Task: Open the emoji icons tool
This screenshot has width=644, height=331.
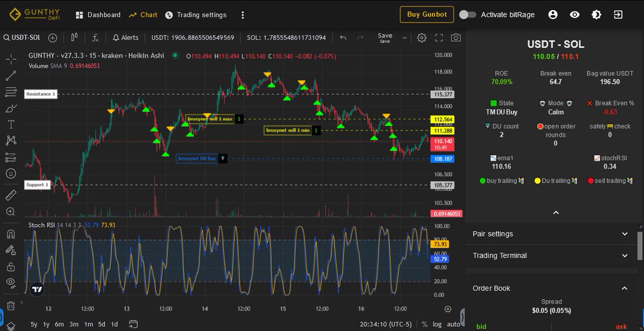Action: pos(11,174)
